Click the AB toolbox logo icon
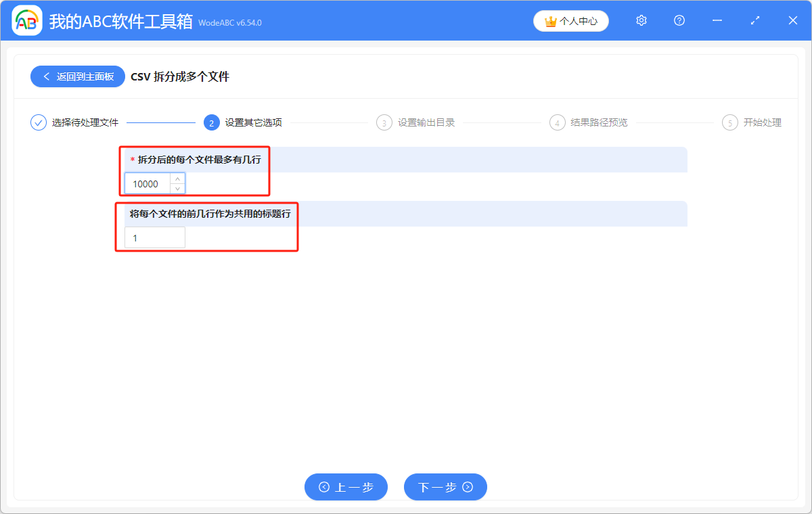This screenshot has height=514, width=812. (27, 20)
